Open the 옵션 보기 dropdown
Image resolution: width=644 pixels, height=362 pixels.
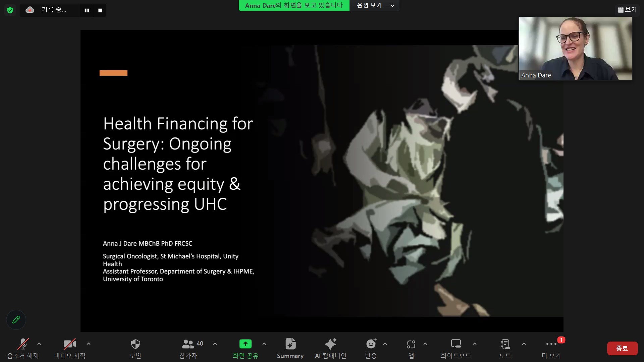[375, 5]
